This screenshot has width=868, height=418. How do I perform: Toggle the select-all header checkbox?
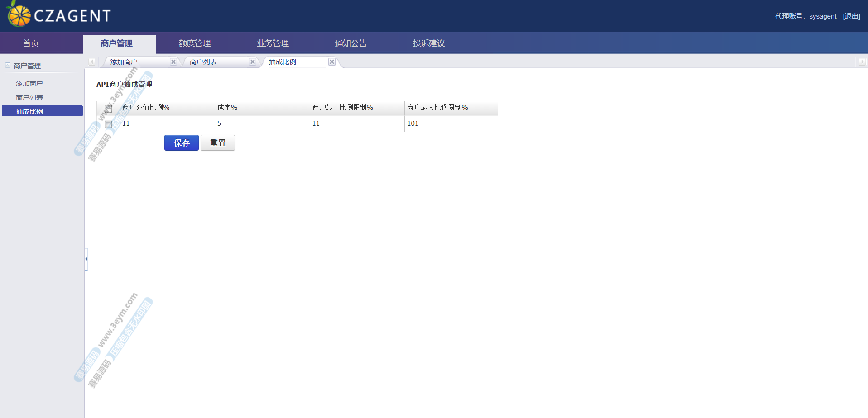(x=108, y=109)
